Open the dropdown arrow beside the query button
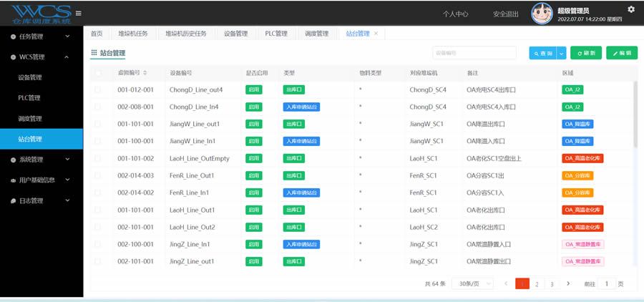This screenshot has width=644, height=302. click(562, 53)
